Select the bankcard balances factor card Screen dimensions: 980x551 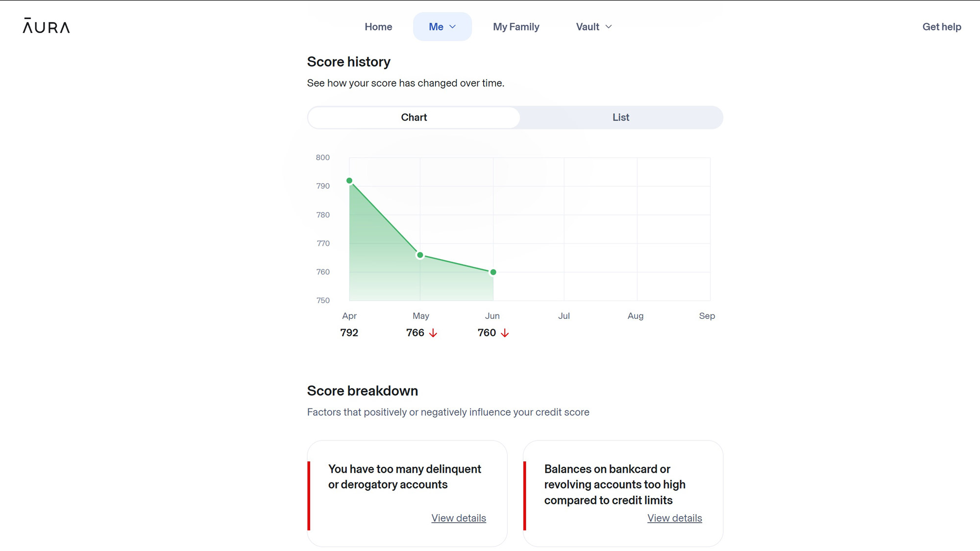[x=614, y=484]
